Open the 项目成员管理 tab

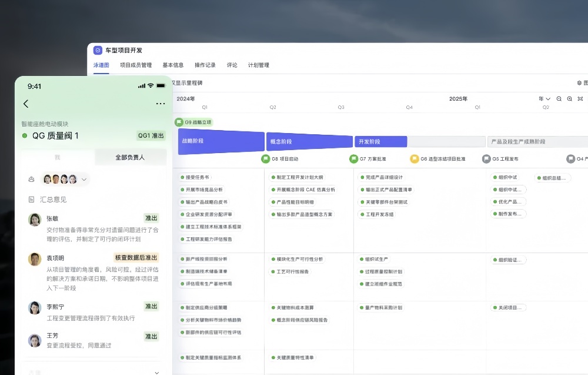[136, 65]
